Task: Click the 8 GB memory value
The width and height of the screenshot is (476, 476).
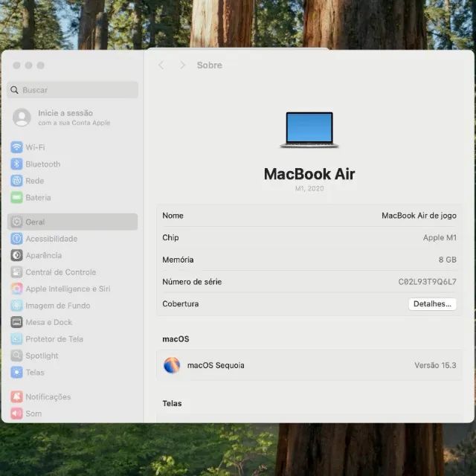Action: point(448,260)
